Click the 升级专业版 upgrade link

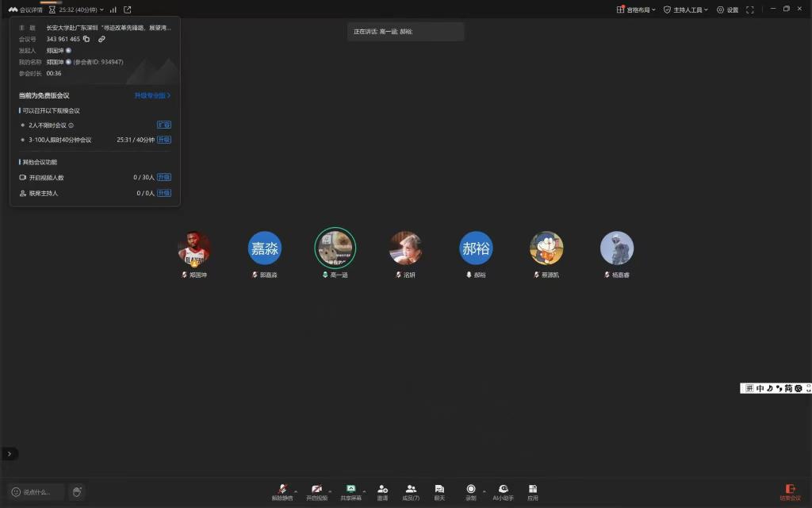coord(152,95)
